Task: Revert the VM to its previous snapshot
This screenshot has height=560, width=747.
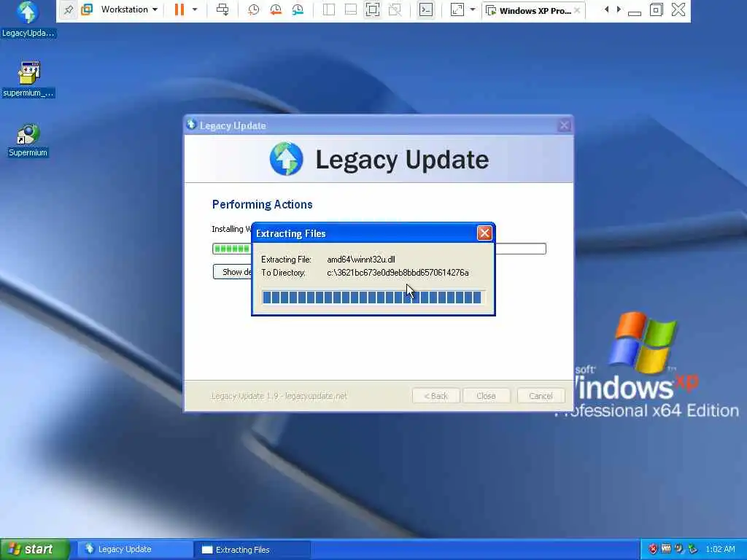Action: (275, 9)
